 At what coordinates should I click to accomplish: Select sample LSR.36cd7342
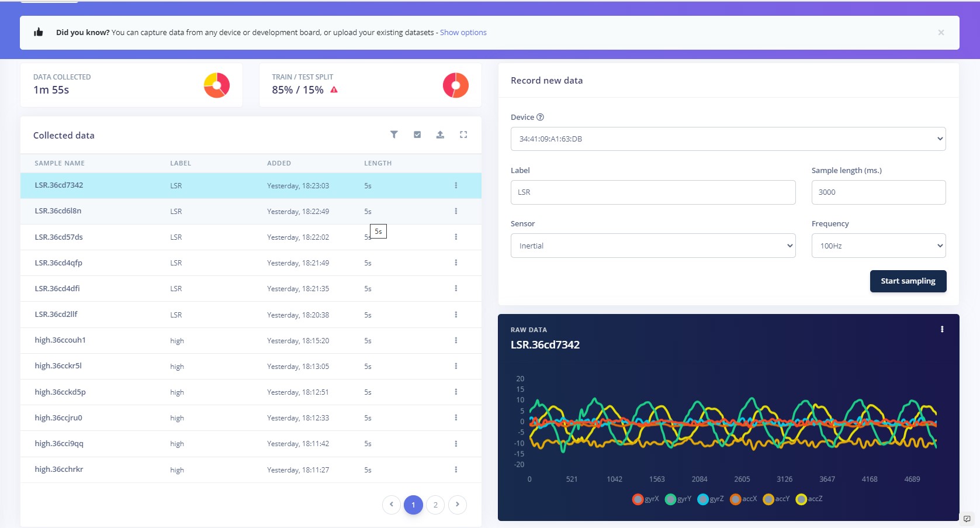[x=251, y=185]
